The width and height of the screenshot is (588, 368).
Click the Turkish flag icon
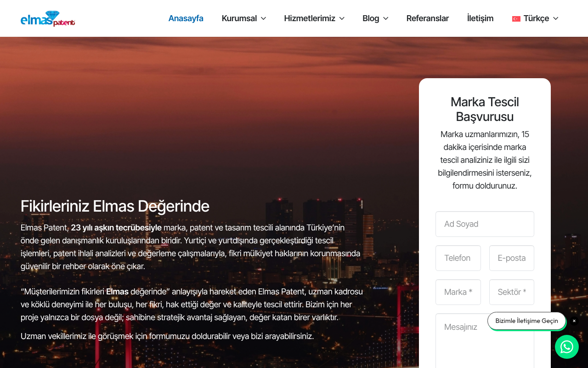516,18
